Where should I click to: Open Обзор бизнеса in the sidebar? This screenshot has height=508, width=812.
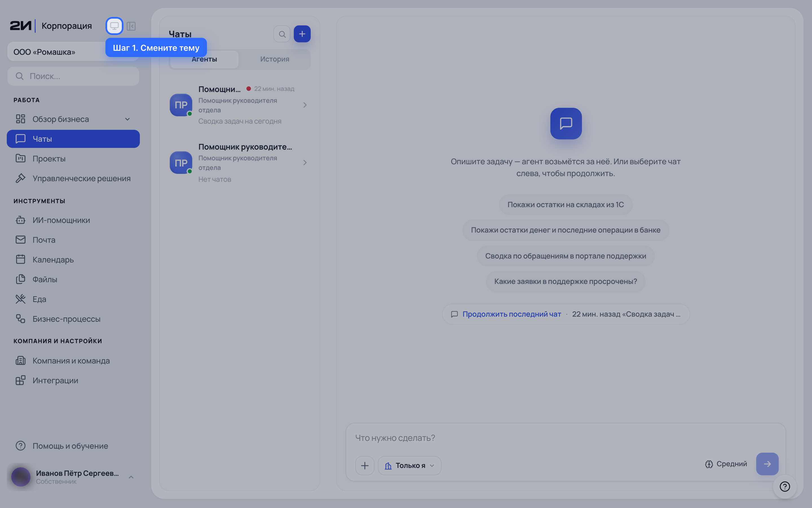[73, 119]
